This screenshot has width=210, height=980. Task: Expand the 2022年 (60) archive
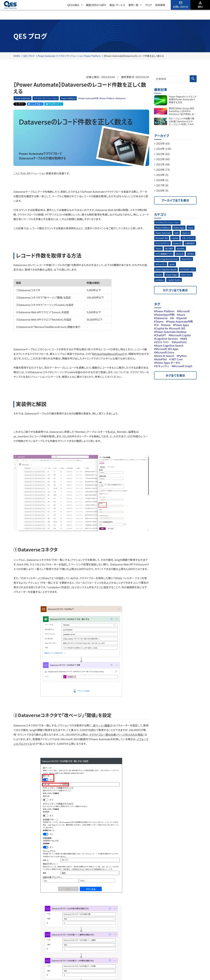click(162, 159)
